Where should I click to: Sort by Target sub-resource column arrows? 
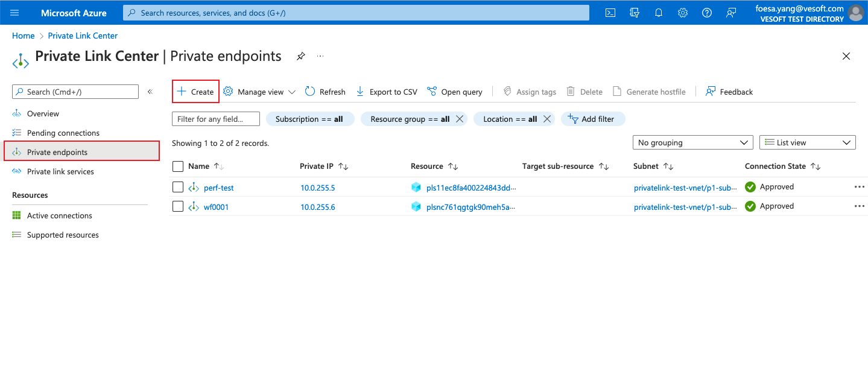(604, 166)
